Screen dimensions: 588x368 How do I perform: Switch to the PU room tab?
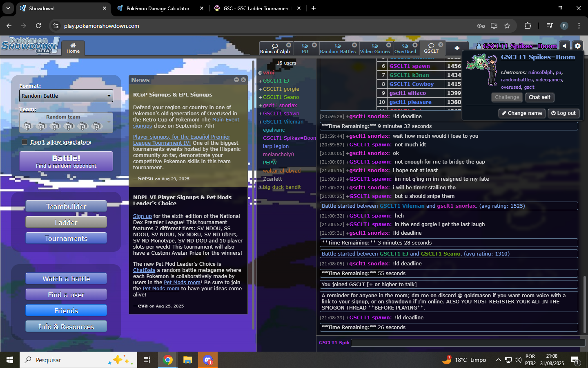[305, 48]
